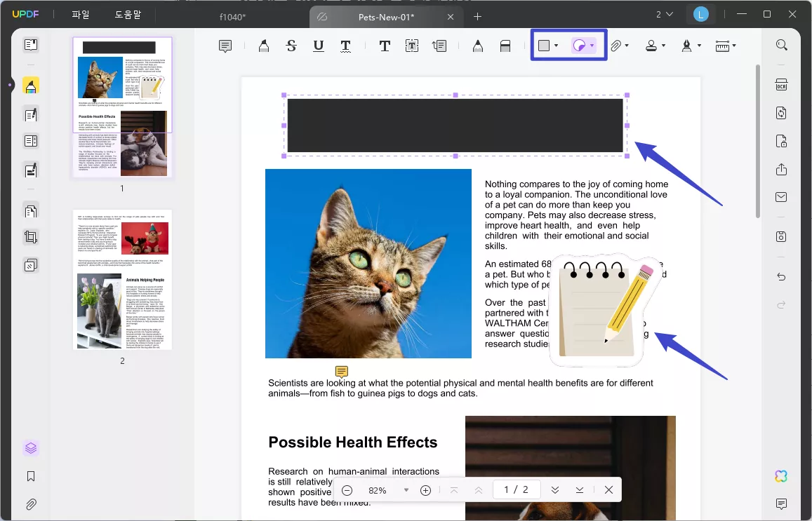
Task: Open the attachments panel at bottom left
Action: tap(31, 504)
